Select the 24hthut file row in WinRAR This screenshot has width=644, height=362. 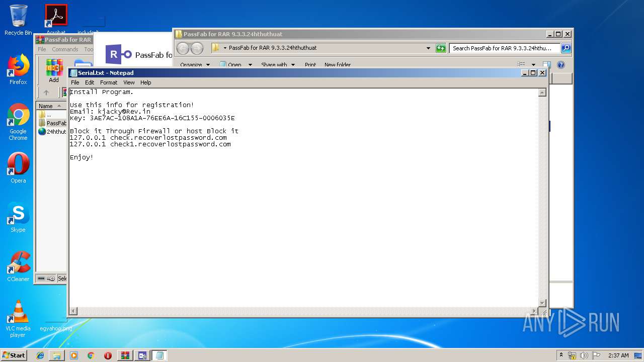(x=52, y=132)
